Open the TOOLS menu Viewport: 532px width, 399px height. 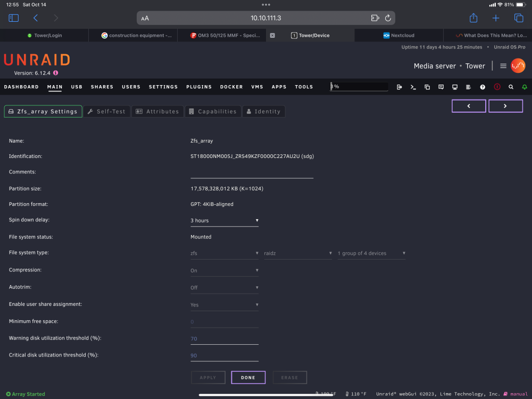click(x=304, y=87)
